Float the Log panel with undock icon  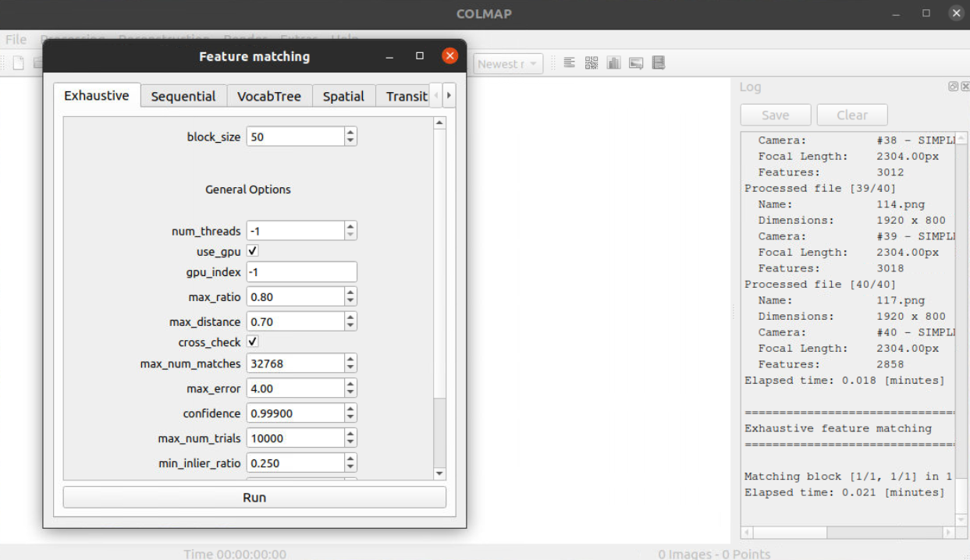tap(953, 87)
